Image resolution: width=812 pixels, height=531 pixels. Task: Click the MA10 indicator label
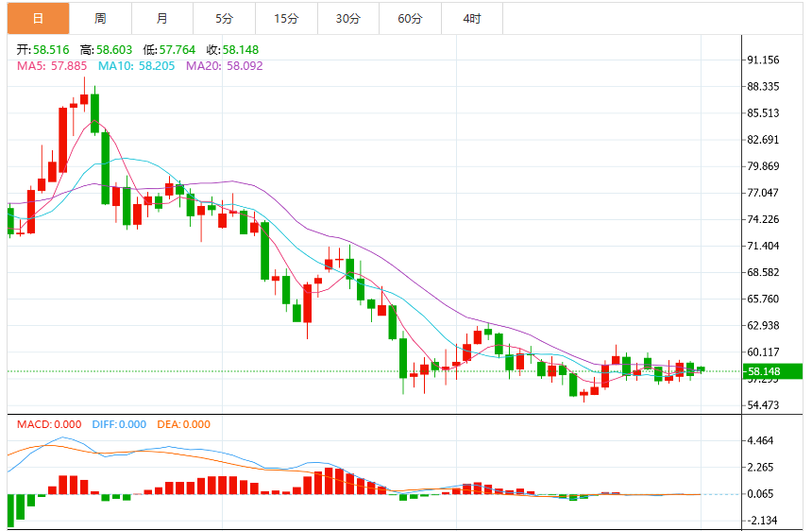click(136, 66)
